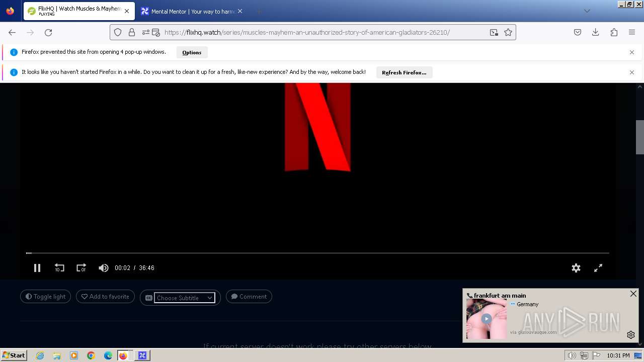Open the media player taskbar icon
This screenshot has height=362, width=644.
(74, 355)
